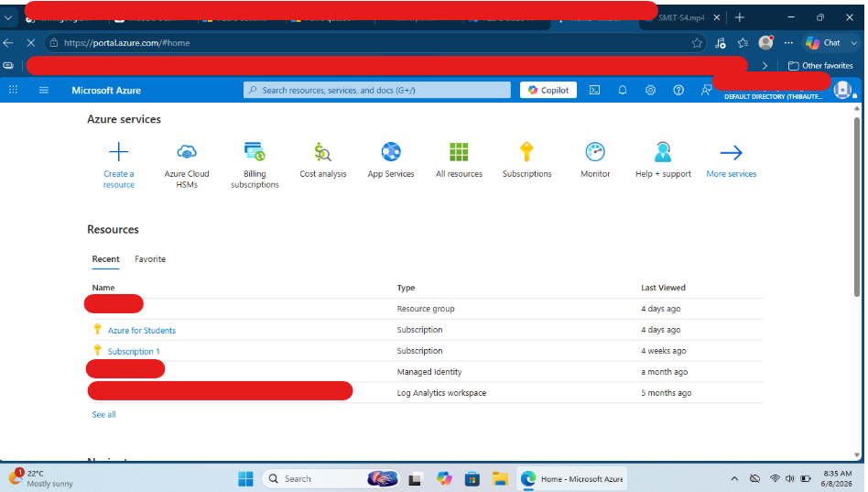Select the SMLT-S4.mp4 browser tab
The image size is (868, 492).
[x=681, y=17]
